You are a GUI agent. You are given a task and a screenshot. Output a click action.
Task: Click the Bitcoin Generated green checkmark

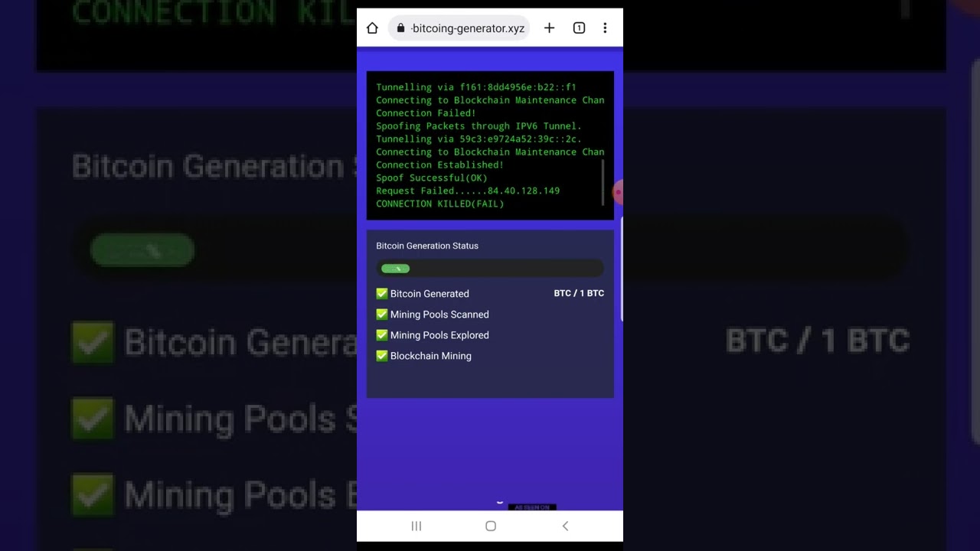point(382,294)
